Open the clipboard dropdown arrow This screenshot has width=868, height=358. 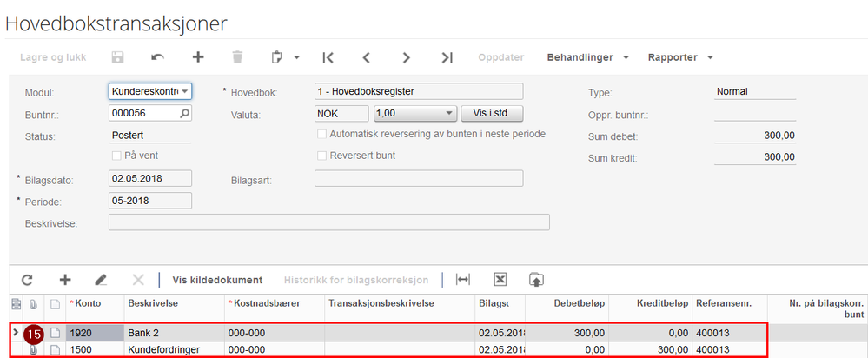(x=296, y=58)
